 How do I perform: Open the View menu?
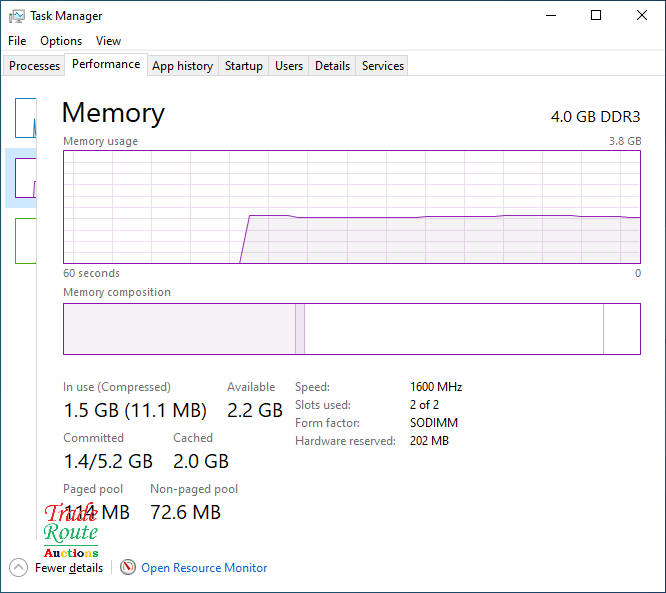click(x=108, y=41)
